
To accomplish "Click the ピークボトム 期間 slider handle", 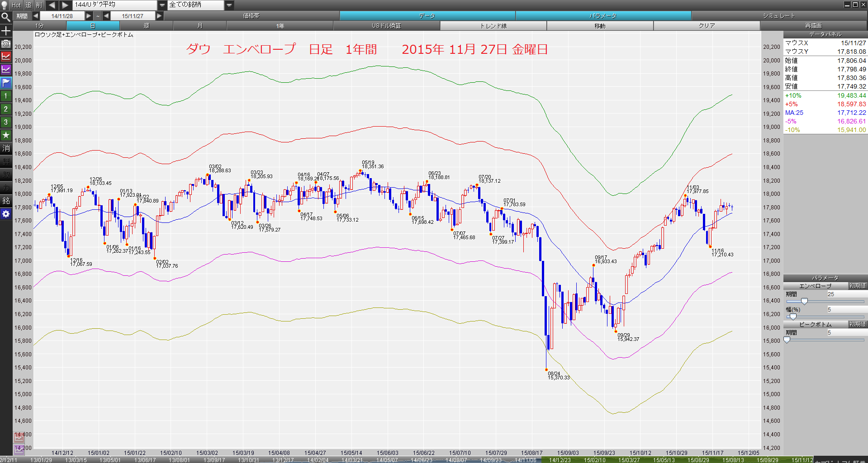I will [x=787, y=340].
